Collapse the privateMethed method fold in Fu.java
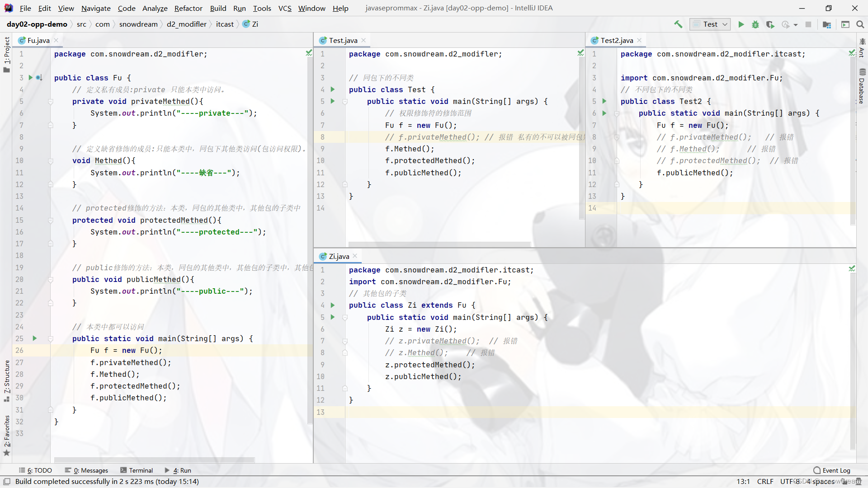The height and width of the screenshot is (488, 868). coord(51,102)
